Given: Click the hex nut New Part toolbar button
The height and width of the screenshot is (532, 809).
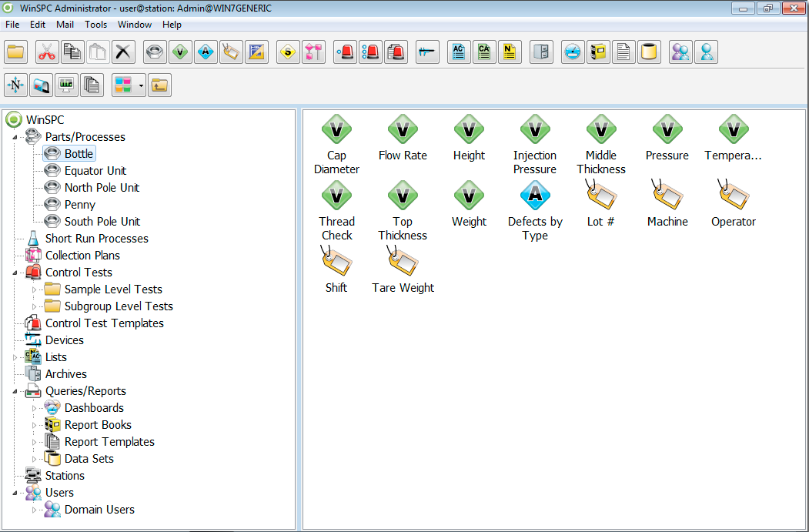Looking at the screenshot, I should tap(155, 52).
